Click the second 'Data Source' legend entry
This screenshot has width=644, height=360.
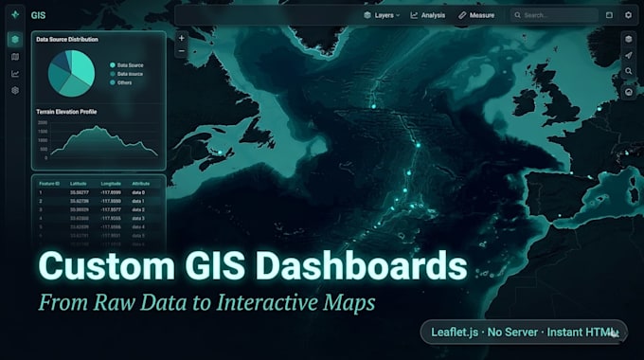tap(127, 74)
